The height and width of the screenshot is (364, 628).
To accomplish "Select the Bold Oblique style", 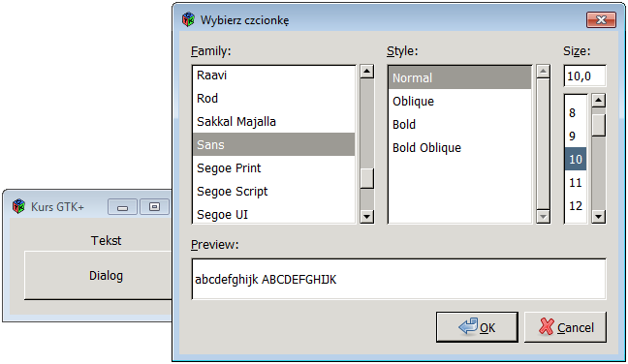I will [x=459, y=147].
